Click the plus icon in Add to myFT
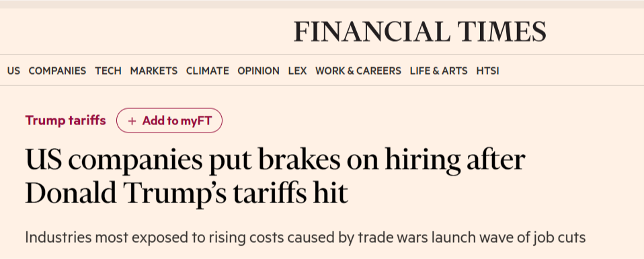 (132, 121)
